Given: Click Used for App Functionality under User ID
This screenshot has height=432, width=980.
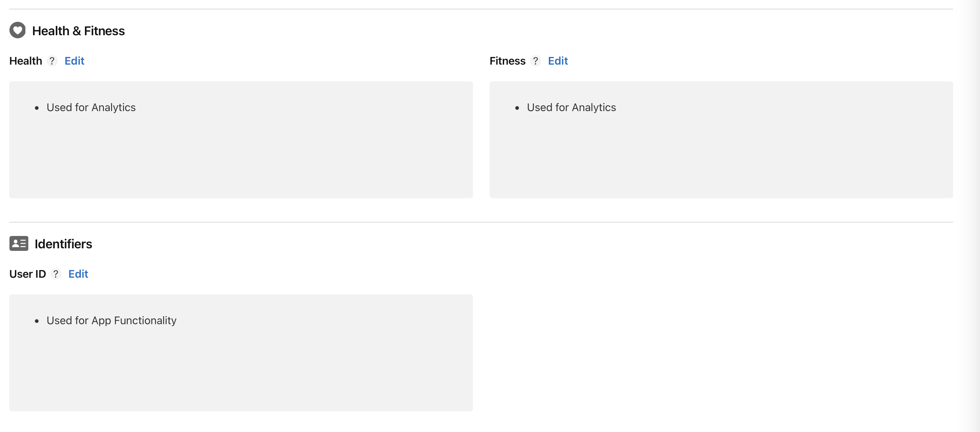Looking at the screenshot, I should coord(111,321).
